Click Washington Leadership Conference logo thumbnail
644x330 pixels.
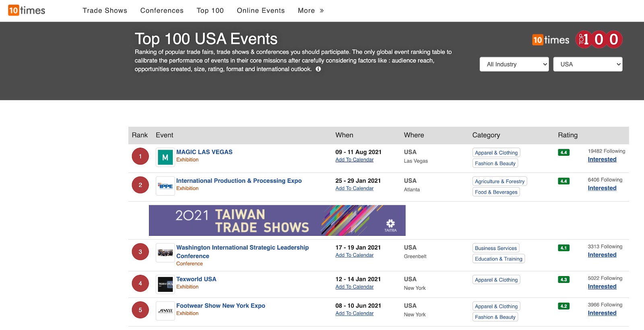point(165,253)
